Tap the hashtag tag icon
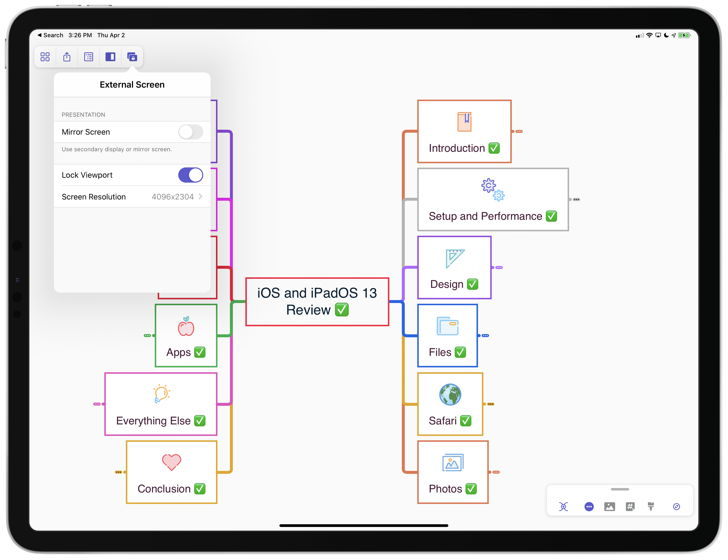This screenshot has height=560, width=728. (630, 507)
